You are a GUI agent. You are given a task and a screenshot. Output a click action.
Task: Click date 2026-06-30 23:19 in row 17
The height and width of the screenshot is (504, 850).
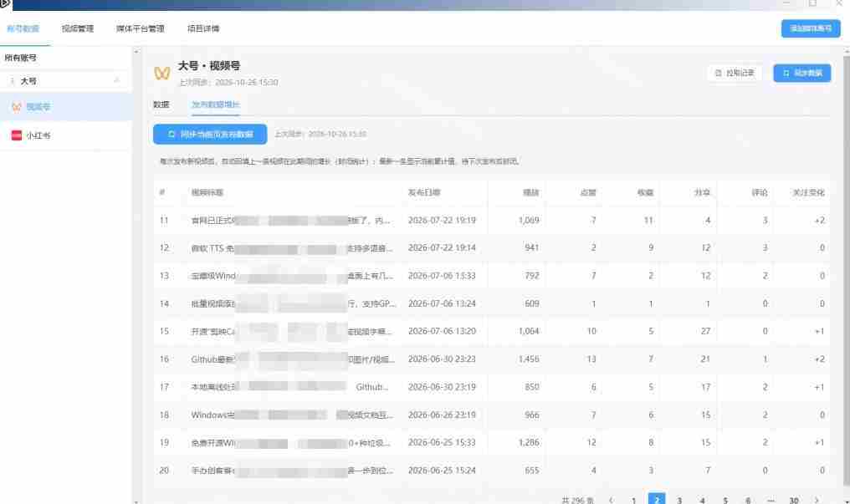pyautogui.click(x=442, y=387)
